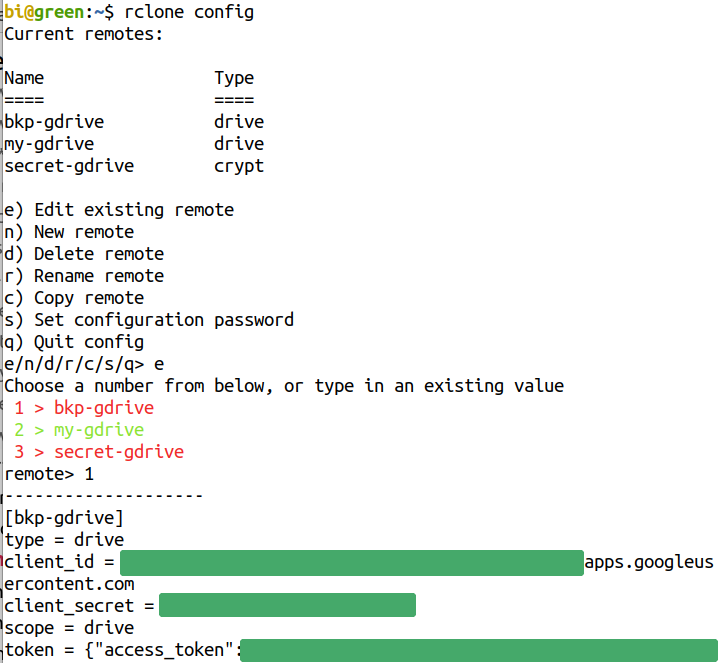
Task: Click the redacted access_token green bar
Action: point(478,650)
